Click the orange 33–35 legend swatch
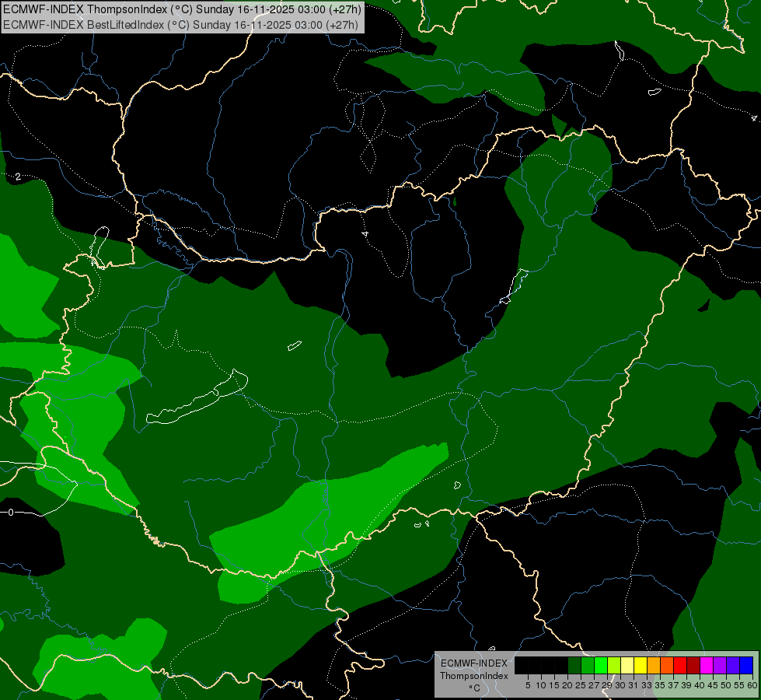This screenshot has width=761, height=700. [654, 665]
